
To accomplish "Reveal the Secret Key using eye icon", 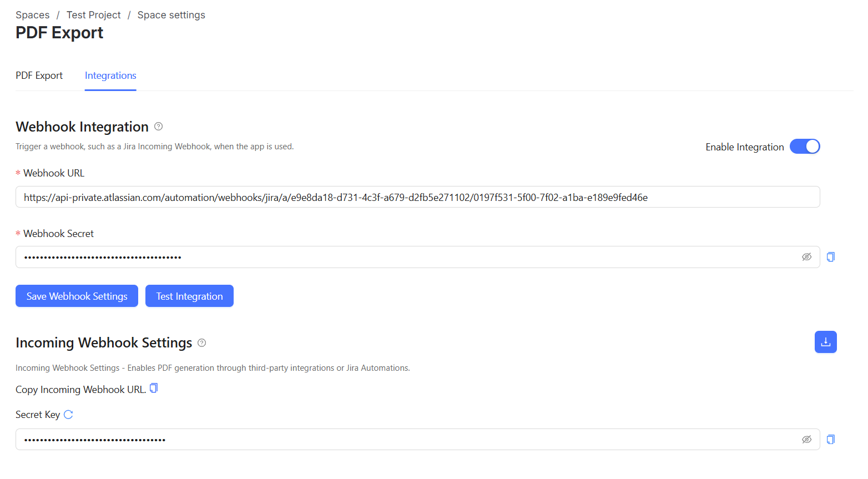I will (x=806, y=440).
